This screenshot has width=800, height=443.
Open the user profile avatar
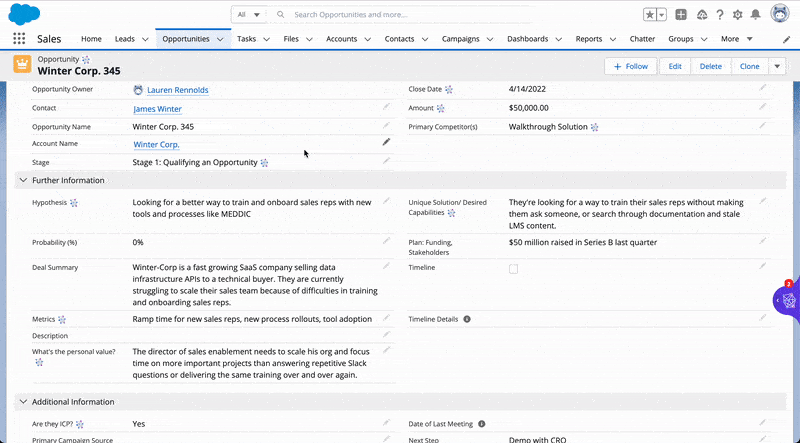(780, 14)
